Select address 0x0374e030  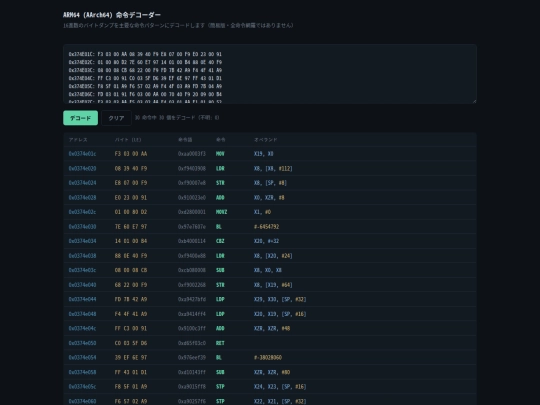(82, 227)
